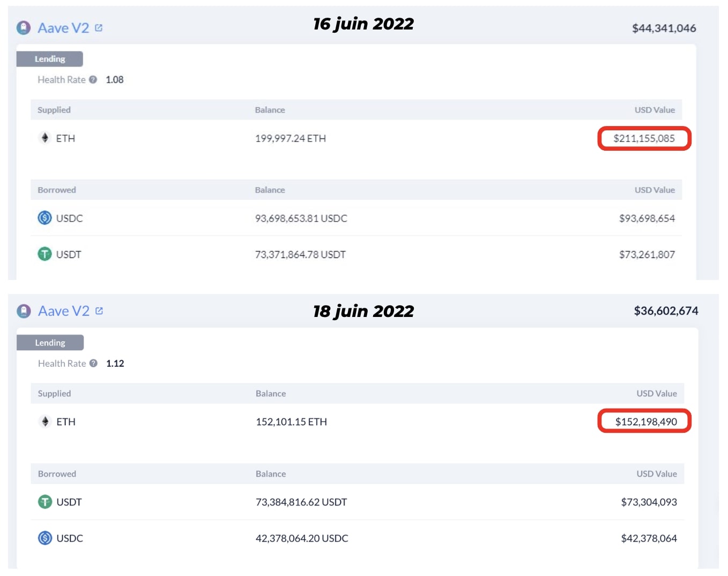This screenshot has height=576, width=728.
Task: Click the $36,602,674 total value
Action: tap(666, 311)
